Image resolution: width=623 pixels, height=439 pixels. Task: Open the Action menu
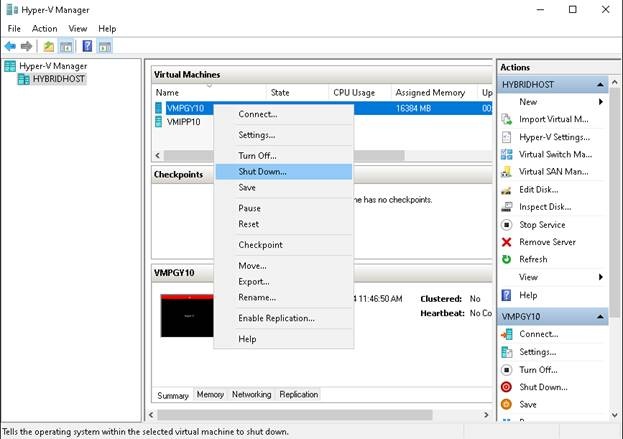click(x=44, y=29)
